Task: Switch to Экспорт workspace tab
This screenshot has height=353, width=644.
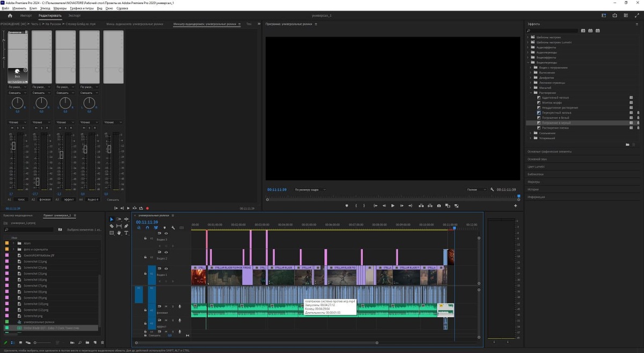Action: click(74, 16)
